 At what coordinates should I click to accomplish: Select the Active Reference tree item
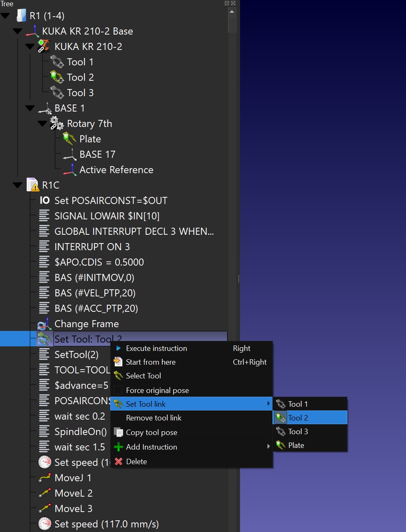click(116, 170)
